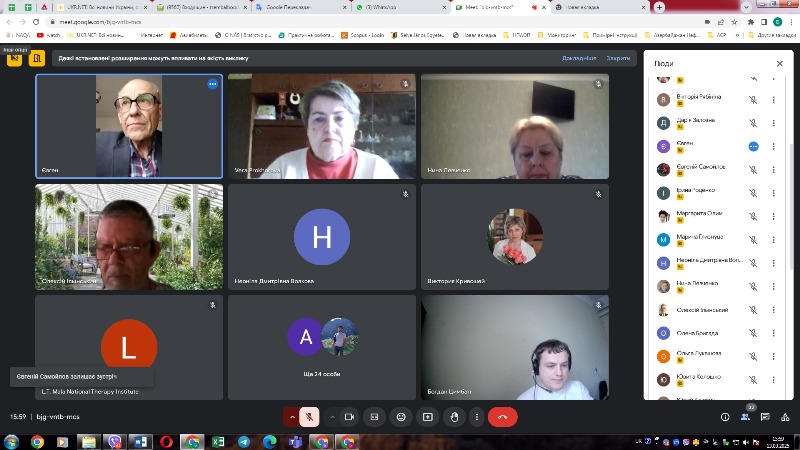
Task: Click the browser back arrow
Action: [x=9, y=22]
